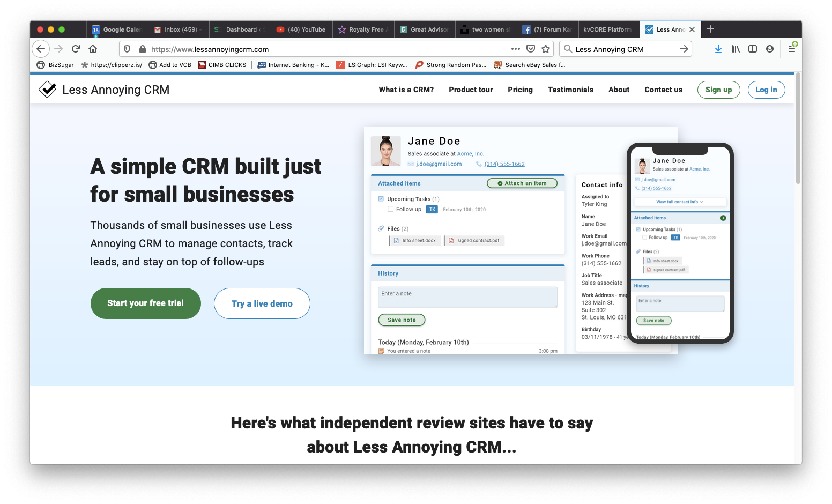Screen dimensions: 832x504
Task: Click into the Enter a note field
Action: tap(467, 298)
